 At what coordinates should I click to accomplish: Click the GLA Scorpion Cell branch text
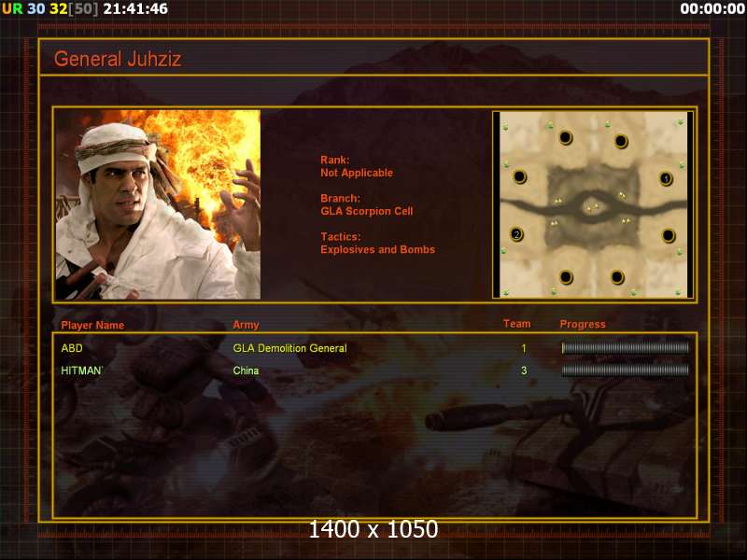tap(367, 211)
